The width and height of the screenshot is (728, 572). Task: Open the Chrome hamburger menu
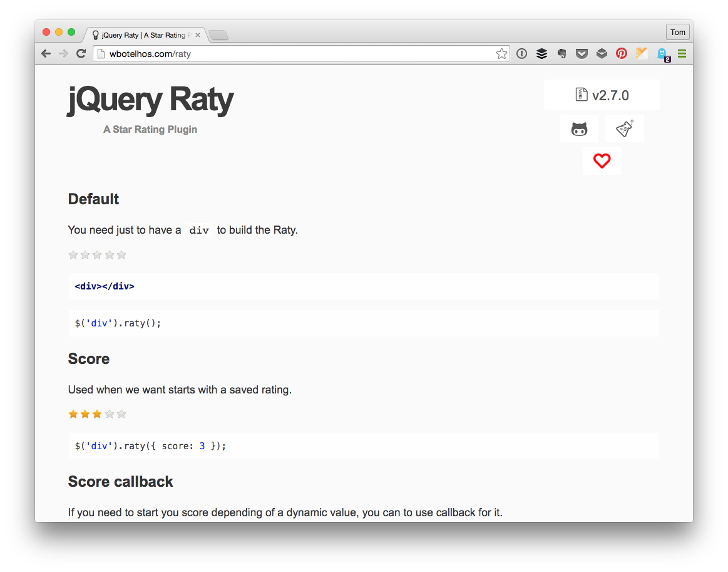click(x=682, y=53)
